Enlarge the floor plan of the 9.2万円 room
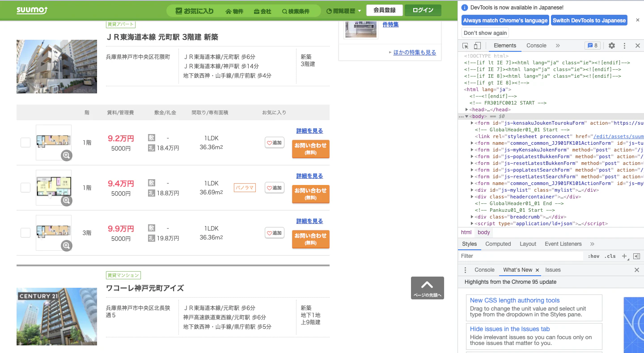Screen dimensions: 644x353 pyautogui.click(x=67, y=155)
